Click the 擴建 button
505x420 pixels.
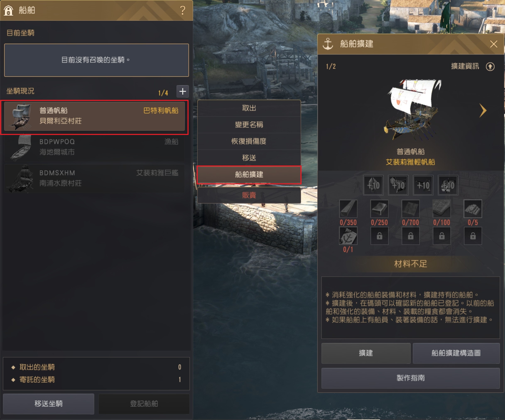point(366,353)
